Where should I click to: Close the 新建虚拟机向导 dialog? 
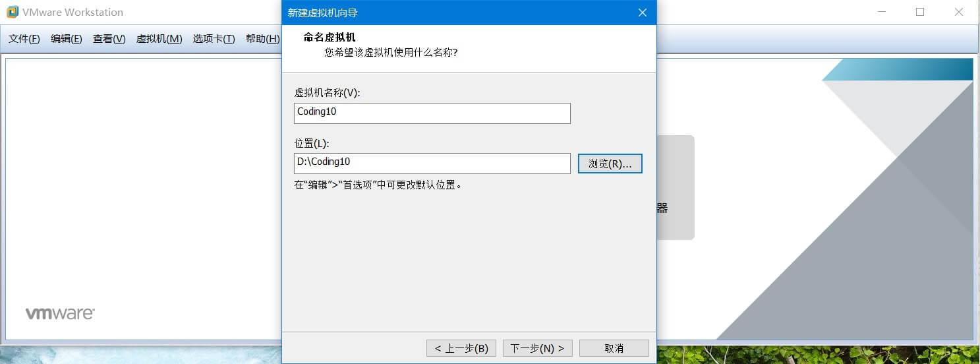click(643, 13)
